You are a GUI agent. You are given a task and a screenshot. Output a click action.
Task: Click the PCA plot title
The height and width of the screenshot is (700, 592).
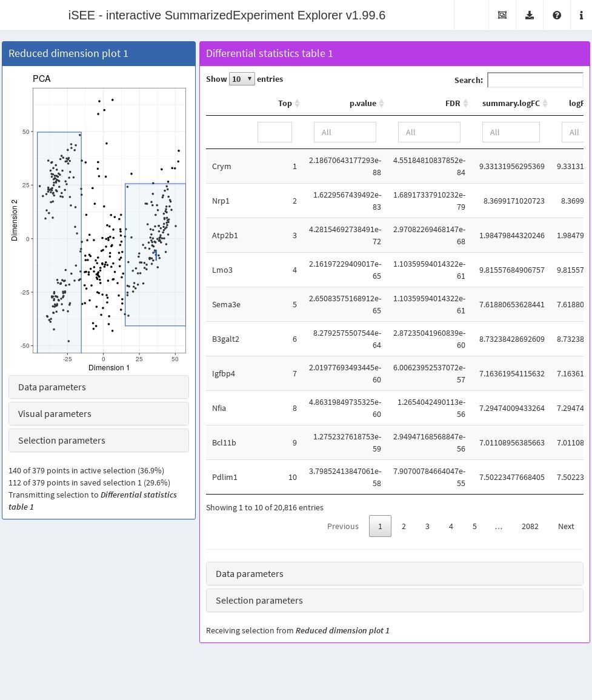[42, 79]
